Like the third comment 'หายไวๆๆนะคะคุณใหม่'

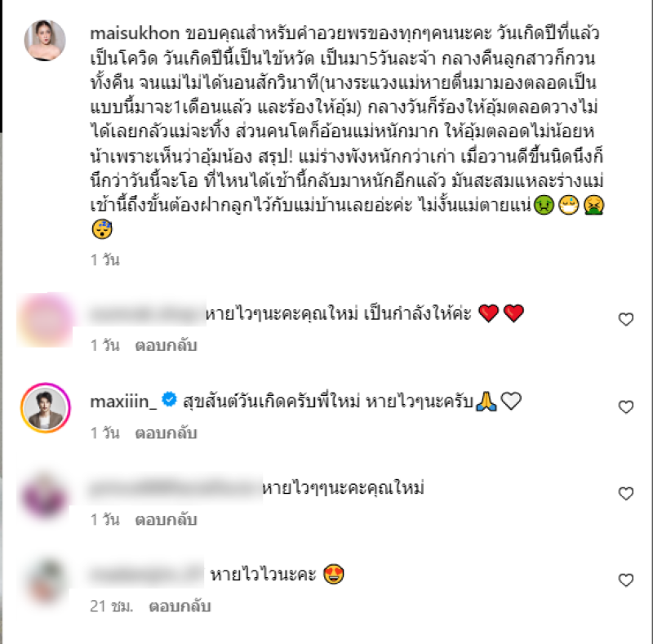[625, 494]
